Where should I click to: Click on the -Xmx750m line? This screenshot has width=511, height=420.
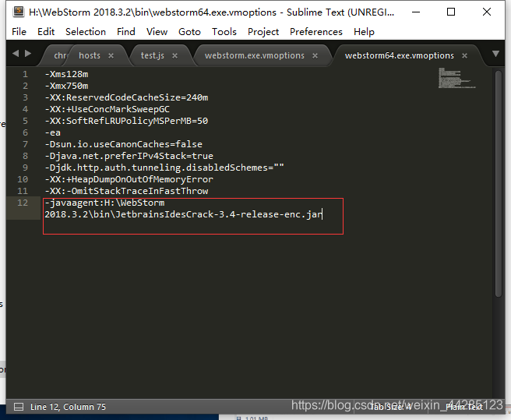(66, 86)
